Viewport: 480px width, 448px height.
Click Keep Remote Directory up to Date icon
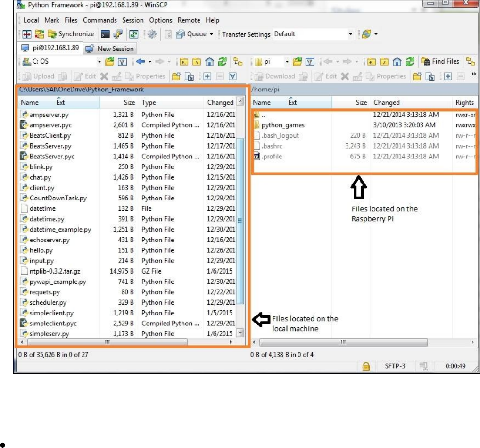pyautogui.click(x=134, y=34)
